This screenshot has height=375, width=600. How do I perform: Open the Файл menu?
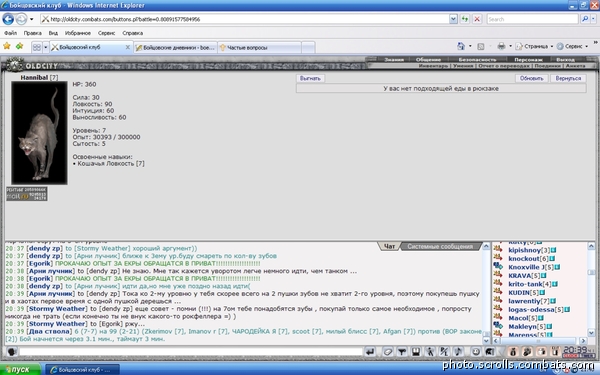10,33
